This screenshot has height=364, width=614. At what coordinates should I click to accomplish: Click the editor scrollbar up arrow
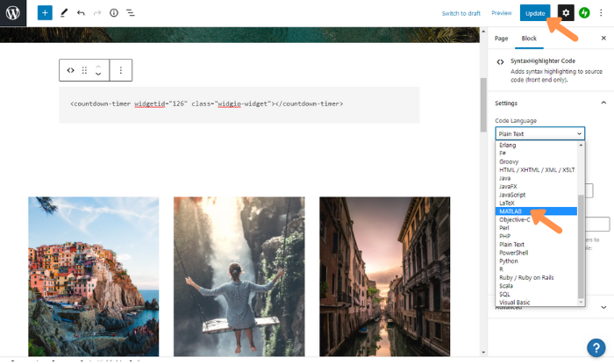pos(483,31)
